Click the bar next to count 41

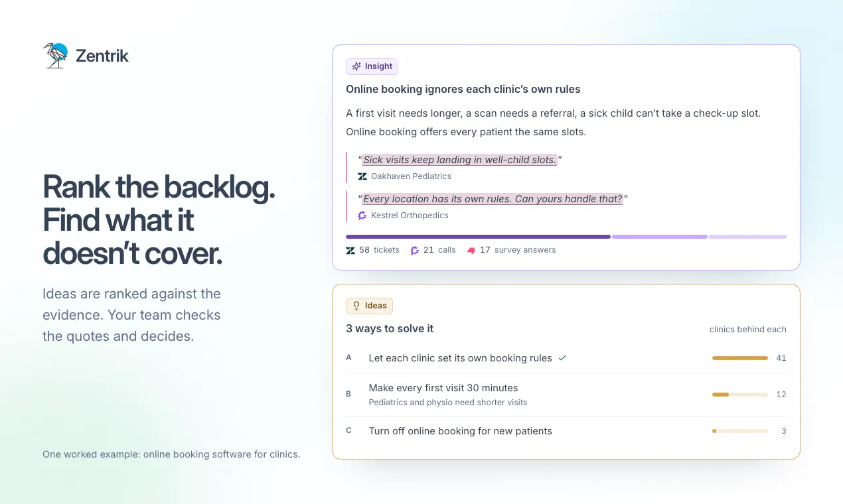tap(740, 358)
